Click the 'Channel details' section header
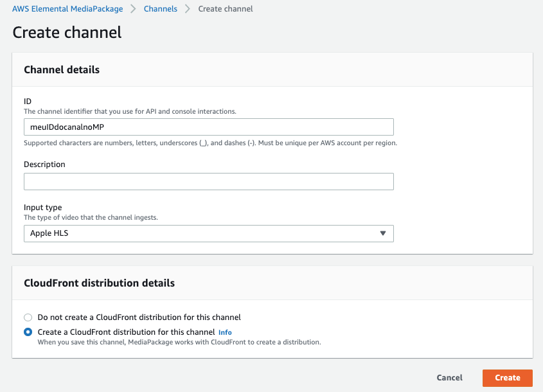Viewport: 543px width, 392px height. (x=62, y=69)
